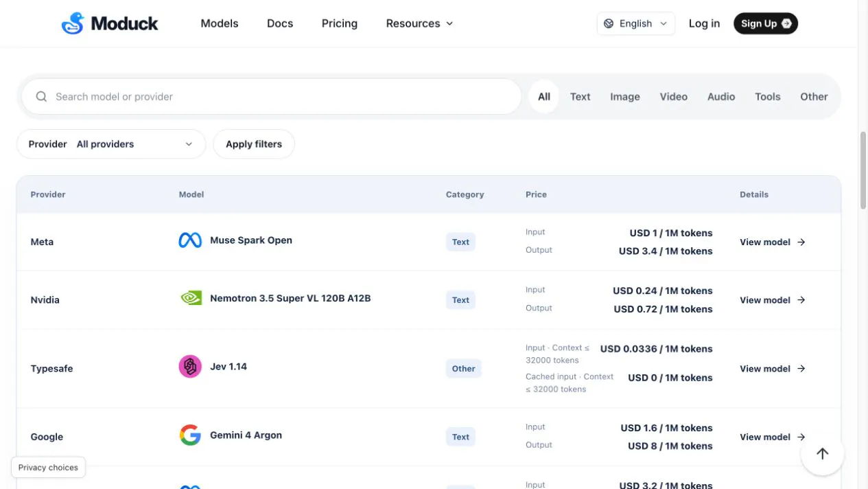The image size is (868, 489).
Task: Click the Other badge in the Typesafe row
Action: coord(464,369)
